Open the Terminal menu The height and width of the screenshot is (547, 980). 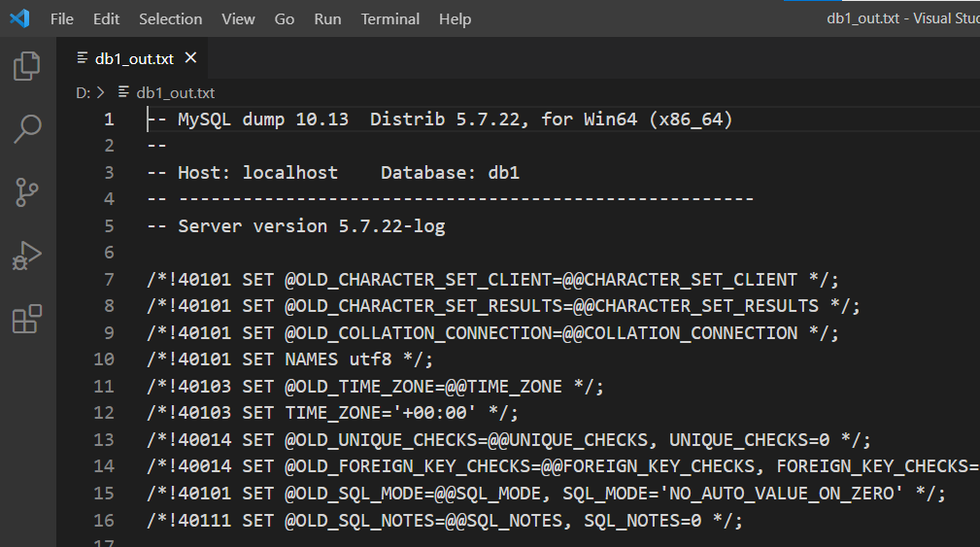click(x=390, y=19)
